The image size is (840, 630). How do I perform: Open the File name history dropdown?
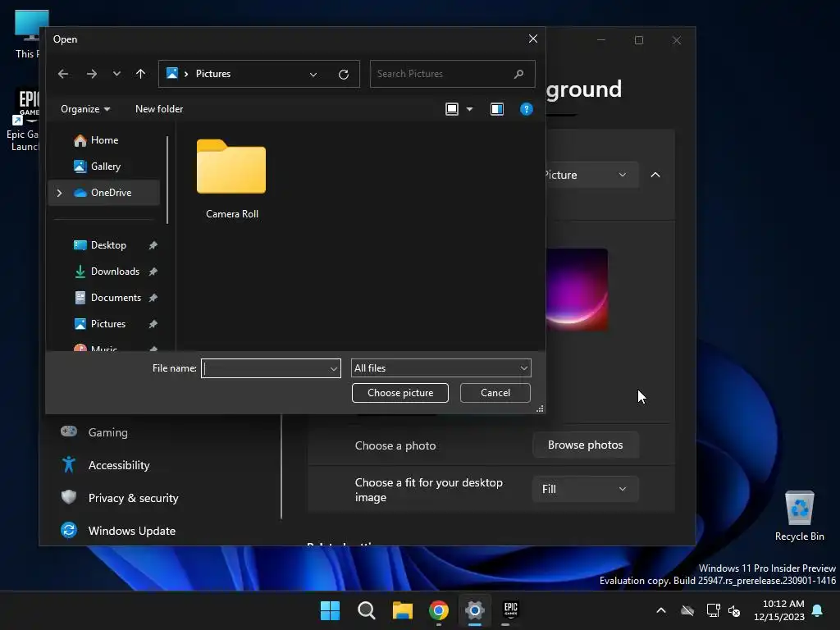(x=334, y=368)
